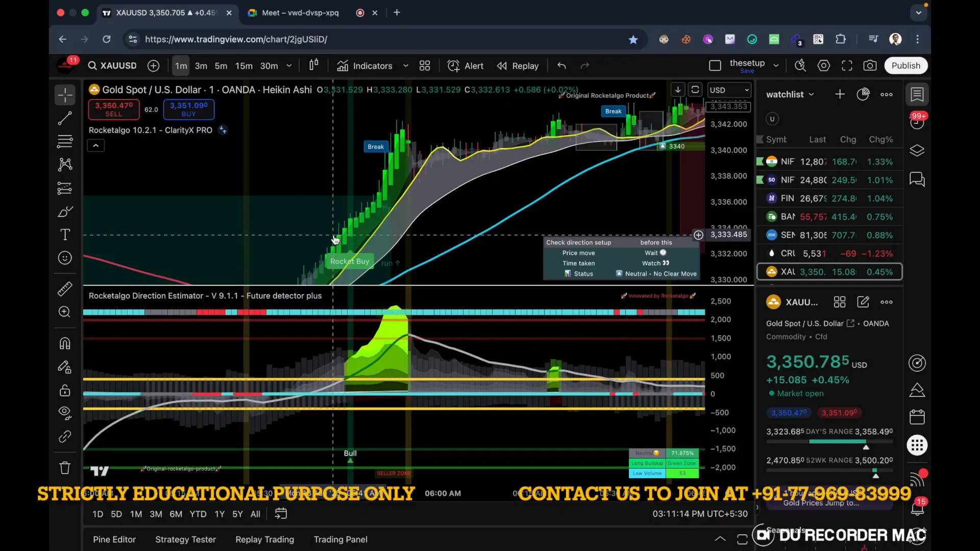Switch to the 15m timeframe
This screenshot has width=980, height=551.
point(243,66)
